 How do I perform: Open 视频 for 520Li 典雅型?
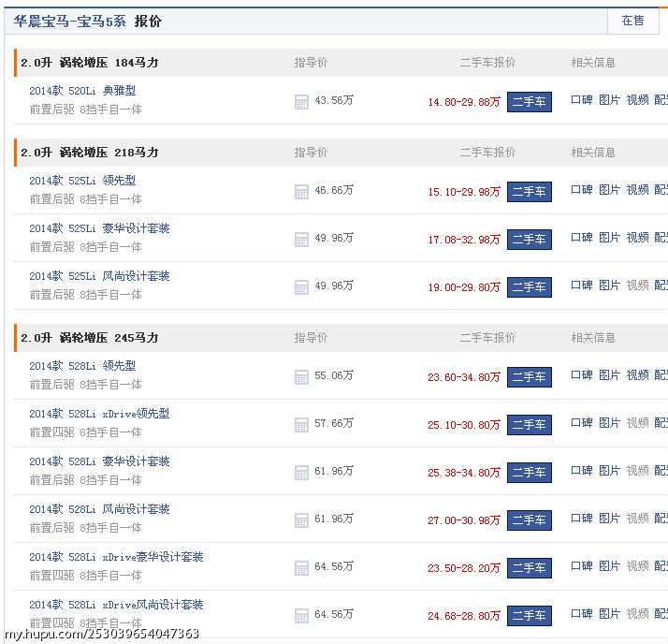[637, 100]
